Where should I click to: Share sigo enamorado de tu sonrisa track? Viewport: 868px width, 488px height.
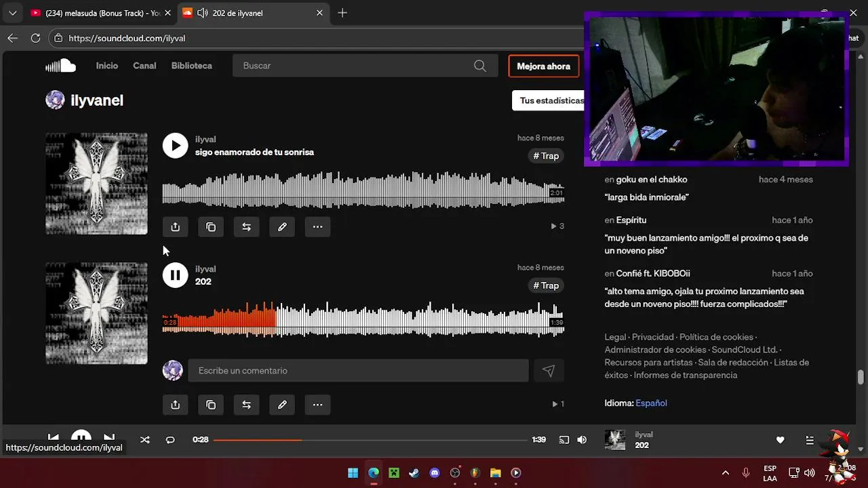point(175,227)
